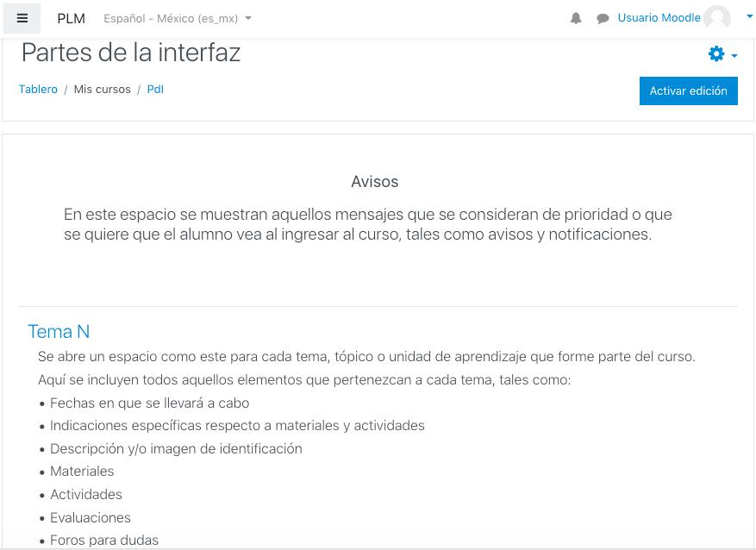The height and width of the screenshot is (550, 756).
Task: Open the PdI breadcrumb link
Action: 155,89
